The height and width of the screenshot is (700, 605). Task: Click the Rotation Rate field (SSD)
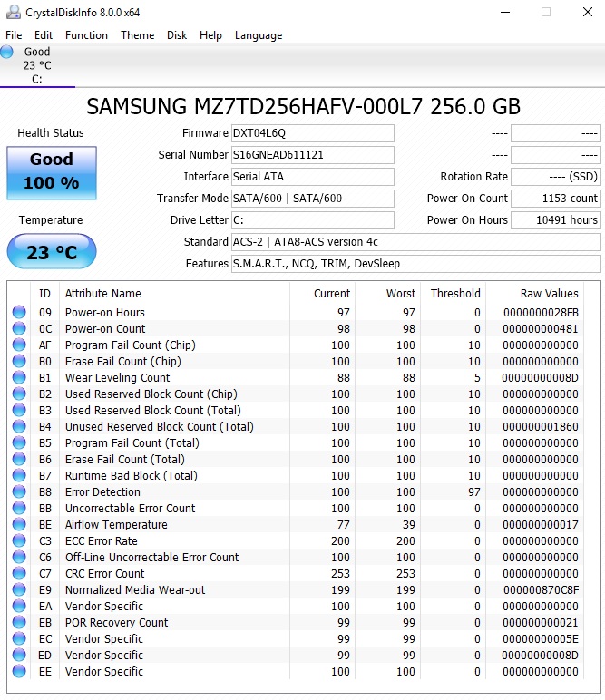(556, 177)
